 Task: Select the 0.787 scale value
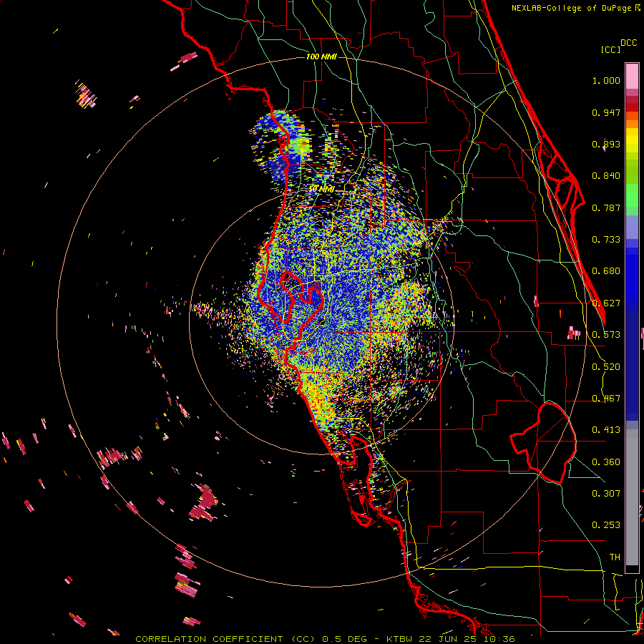coord(606,208)
